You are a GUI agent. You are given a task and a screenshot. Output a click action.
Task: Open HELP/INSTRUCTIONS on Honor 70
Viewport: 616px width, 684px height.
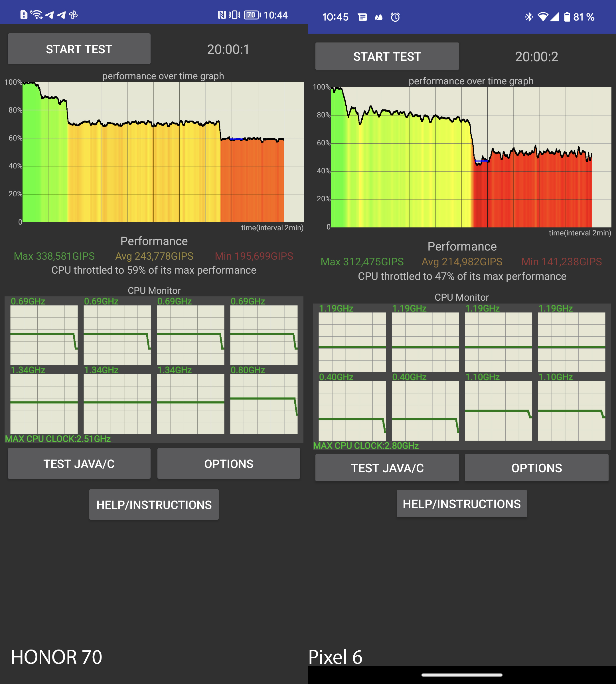[154, 504]
